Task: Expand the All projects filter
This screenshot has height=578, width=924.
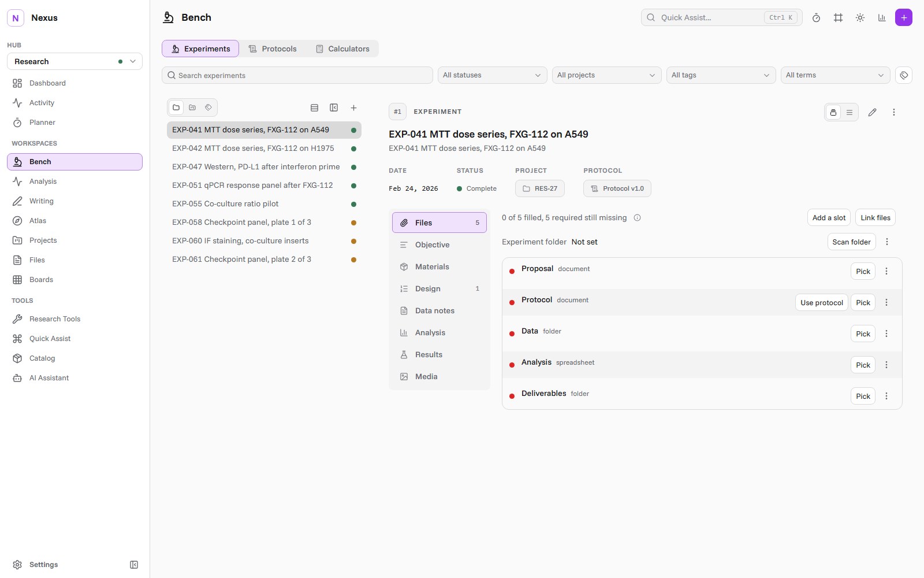Action: 606,75
